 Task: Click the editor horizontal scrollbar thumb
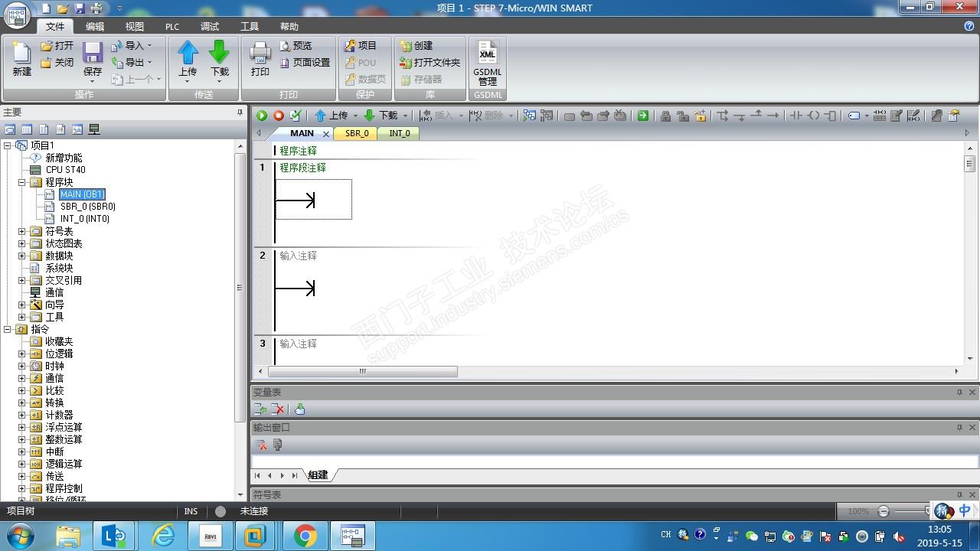[363, 371]
